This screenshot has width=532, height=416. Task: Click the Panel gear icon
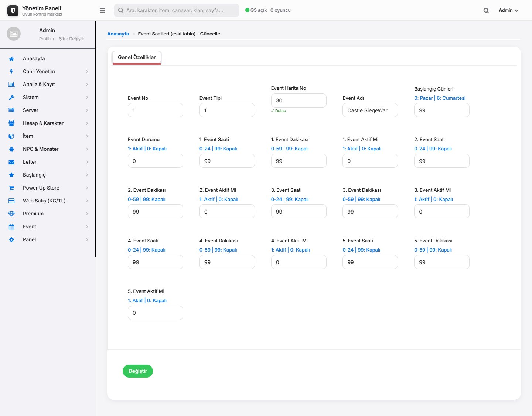11,240
